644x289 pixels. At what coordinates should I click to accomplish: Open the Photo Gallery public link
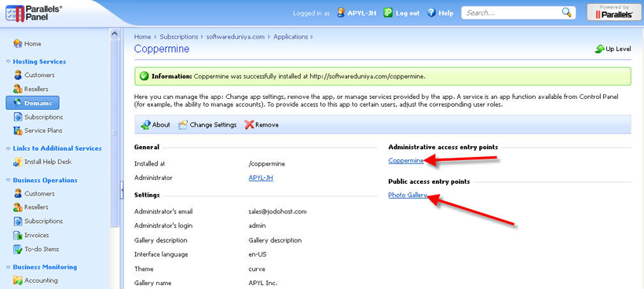pyautogui.click(x=408, y=195)
